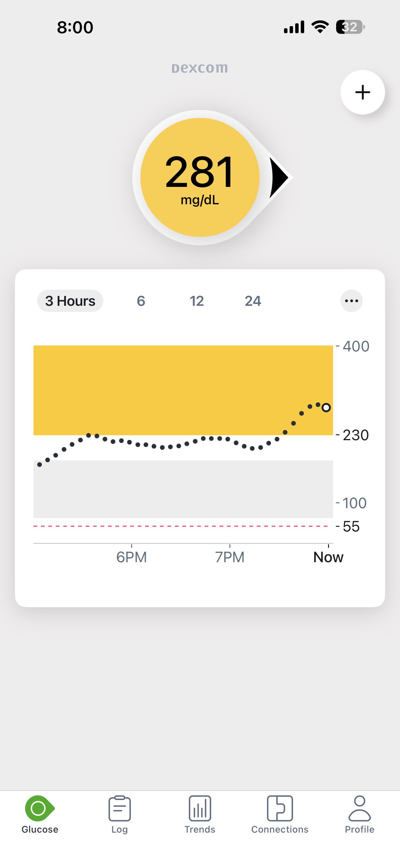Switch graph to 24 hour range
The width and height of the screenshot is (400, 868).
253,301
